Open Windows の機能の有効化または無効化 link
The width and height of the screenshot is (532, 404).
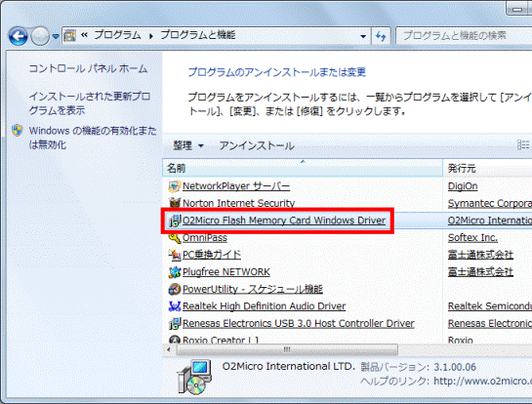tap(93, 138)
